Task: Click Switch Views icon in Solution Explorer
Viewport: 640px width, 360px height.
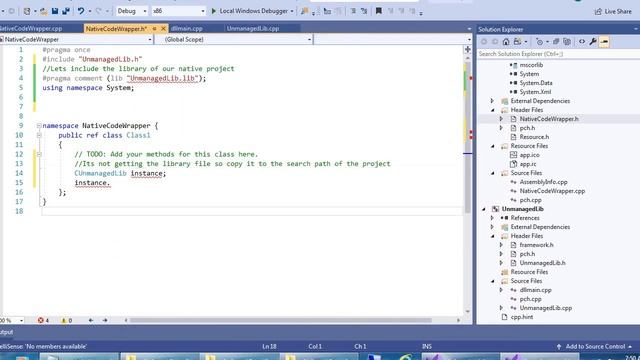Action: click(518, 42)
